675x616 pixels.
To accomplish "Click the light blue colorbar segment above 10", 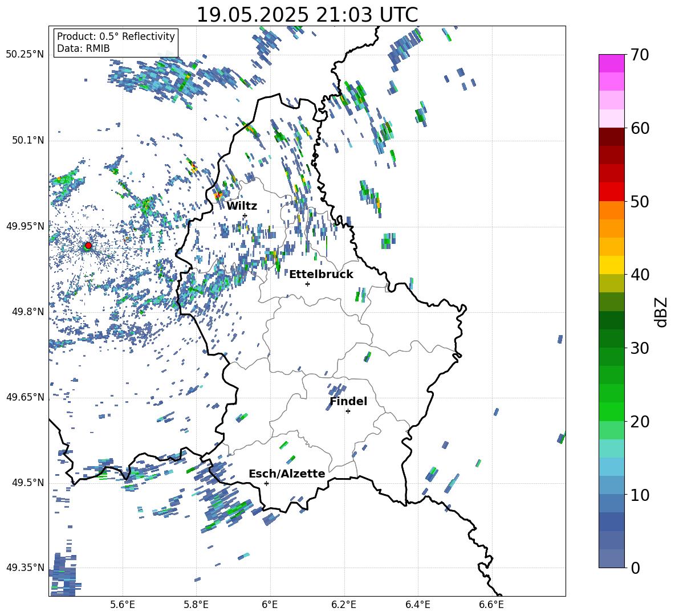I will [x=611, y=467].
